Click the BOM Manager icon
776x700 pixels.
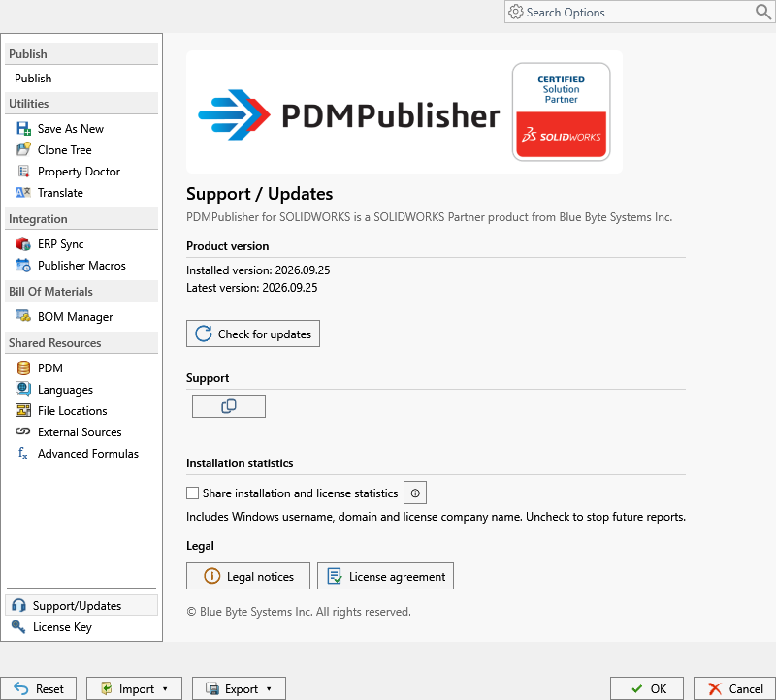[23, 316]
